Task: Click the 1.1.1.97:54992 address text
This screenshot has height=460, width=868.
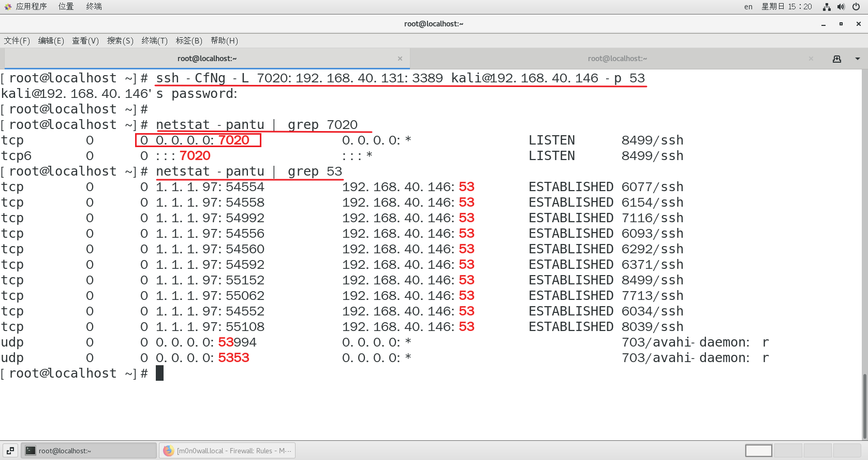Action: (x=210, y=218)
